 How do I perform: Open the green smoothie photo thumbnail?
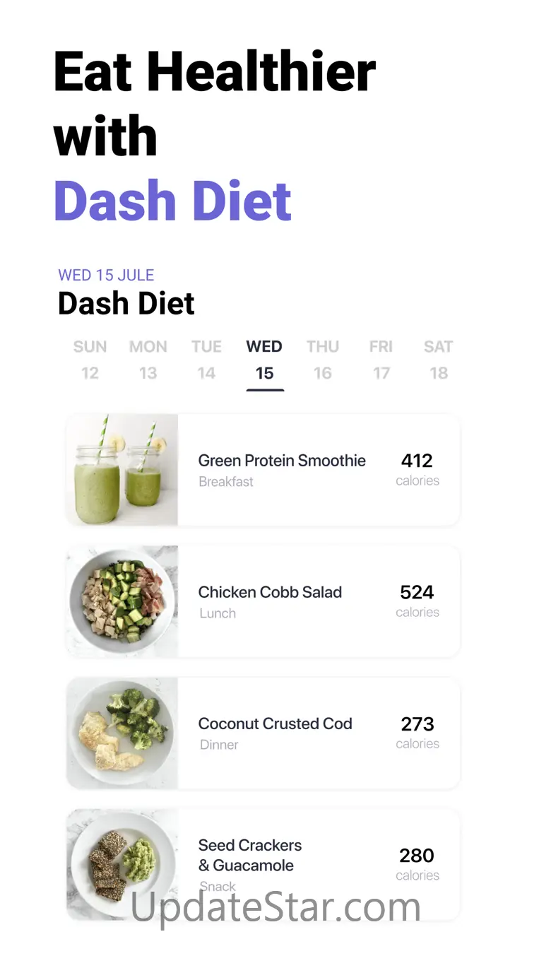pyautogui.click(x=122, y=470)
